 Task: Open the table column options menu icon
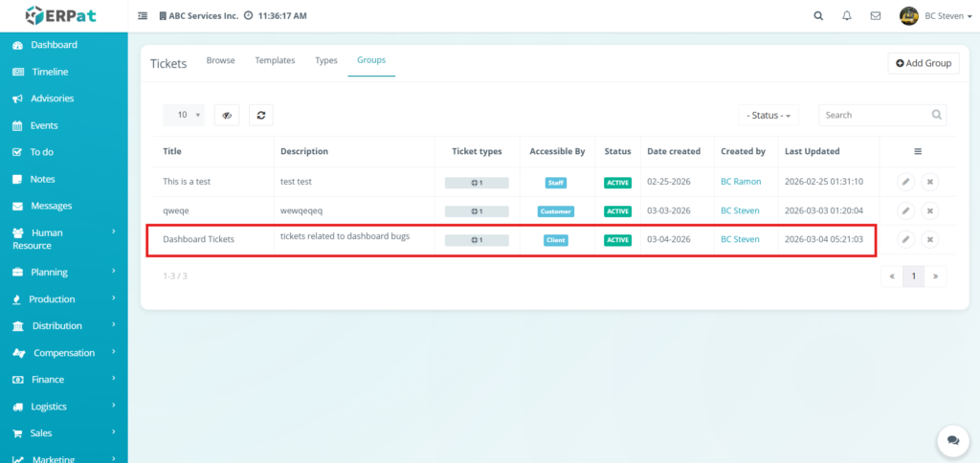918,151
